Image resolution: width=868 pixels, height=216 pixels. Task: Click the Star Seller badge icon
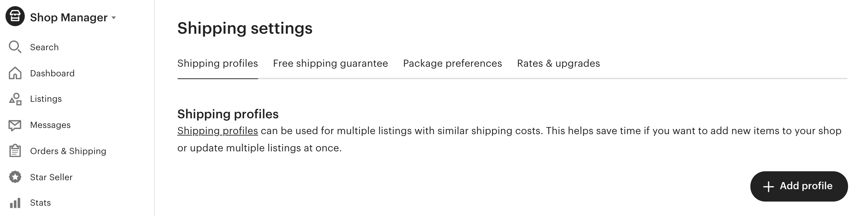coord(15,177)
